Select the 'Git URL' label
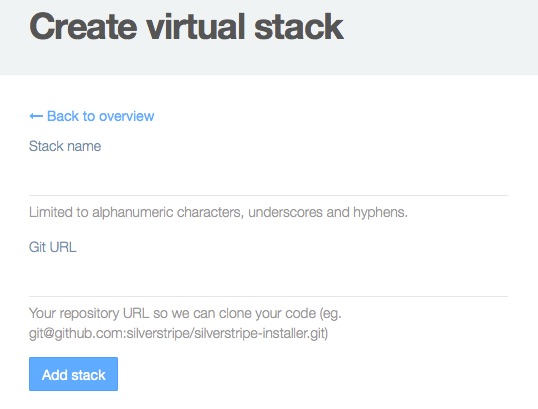538x409 pixels. tap(52, 247)
